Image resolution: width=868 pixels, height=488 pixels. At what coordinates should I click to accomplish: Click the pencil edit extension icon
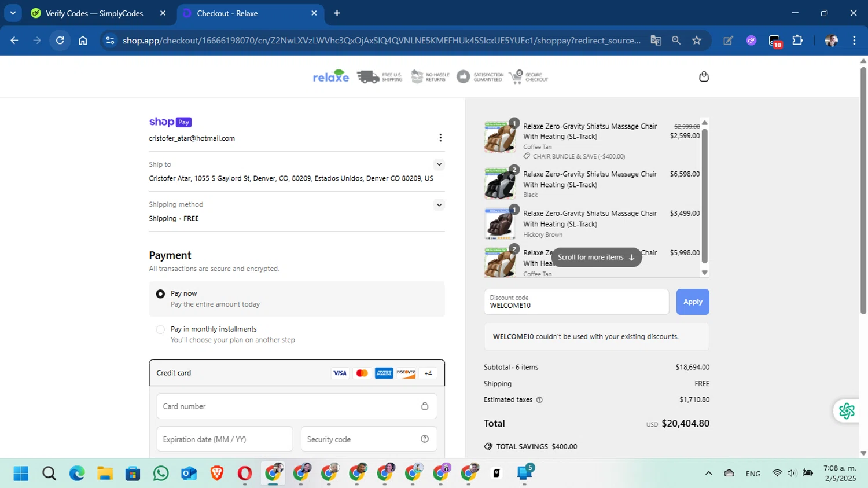point(729,41)
